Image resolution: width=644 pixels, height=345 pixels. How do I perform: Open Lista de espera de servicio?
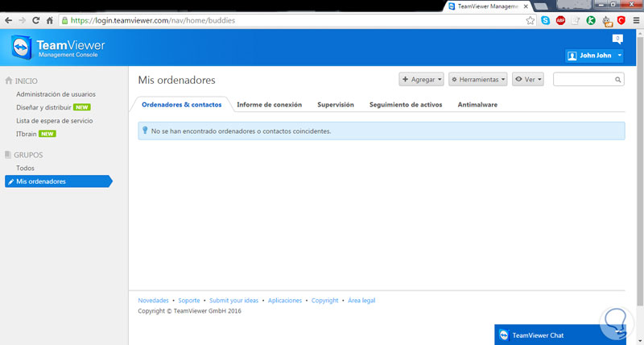55,121
